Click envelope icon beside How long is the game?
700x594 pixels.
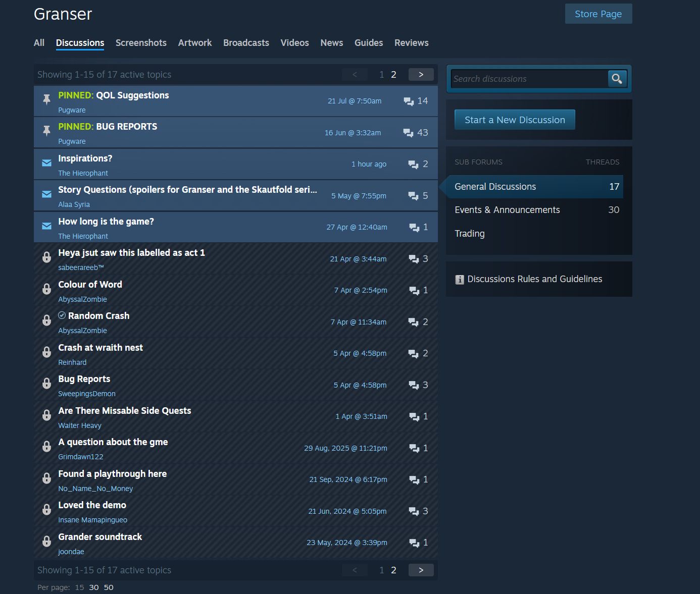click(x=46, y=226)
